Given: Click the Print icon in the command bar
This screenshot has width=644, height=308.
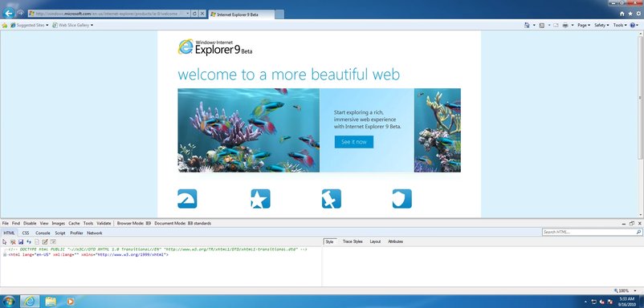Looking at the screenshot, I should click(x=565, y=25).
